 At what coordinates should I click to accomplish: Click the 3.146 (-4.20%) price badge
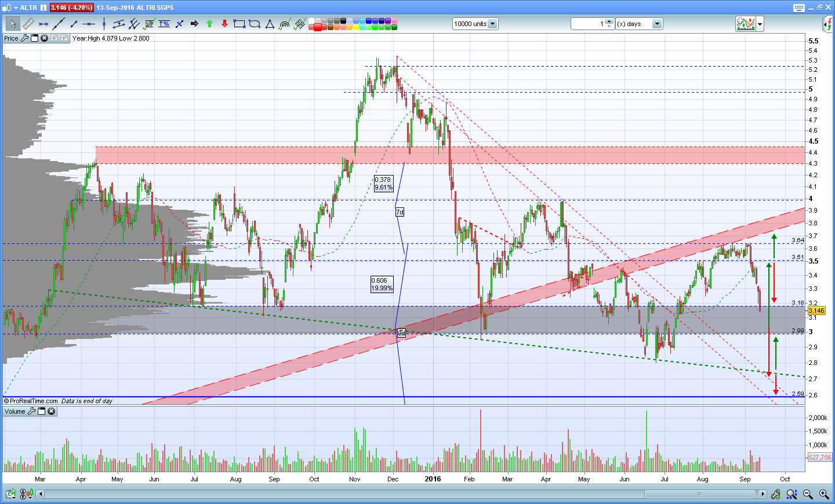71,8
